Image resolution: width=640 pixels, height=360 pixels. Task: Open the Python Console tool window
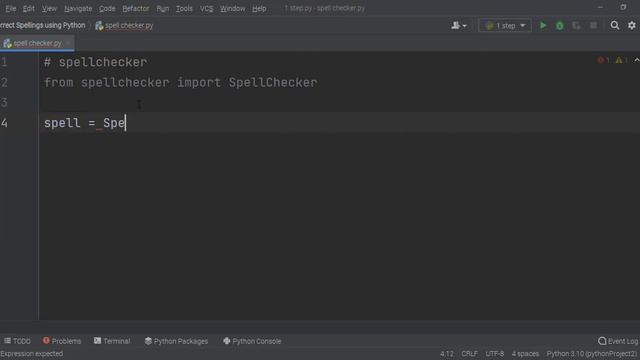pos(252,341)
